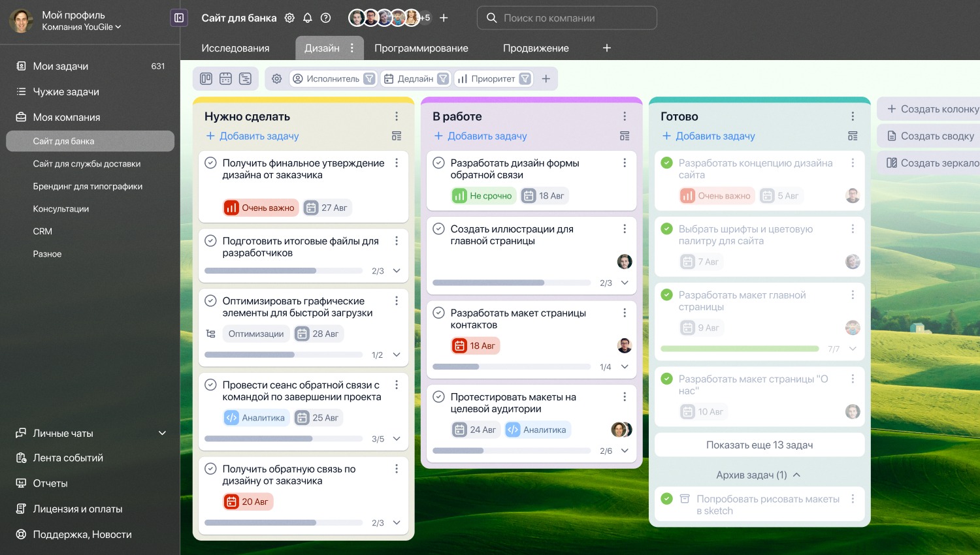980x555 pixels.
Task: Open the Нужно сделать column three-dot menu
Action: click(397, 116)
